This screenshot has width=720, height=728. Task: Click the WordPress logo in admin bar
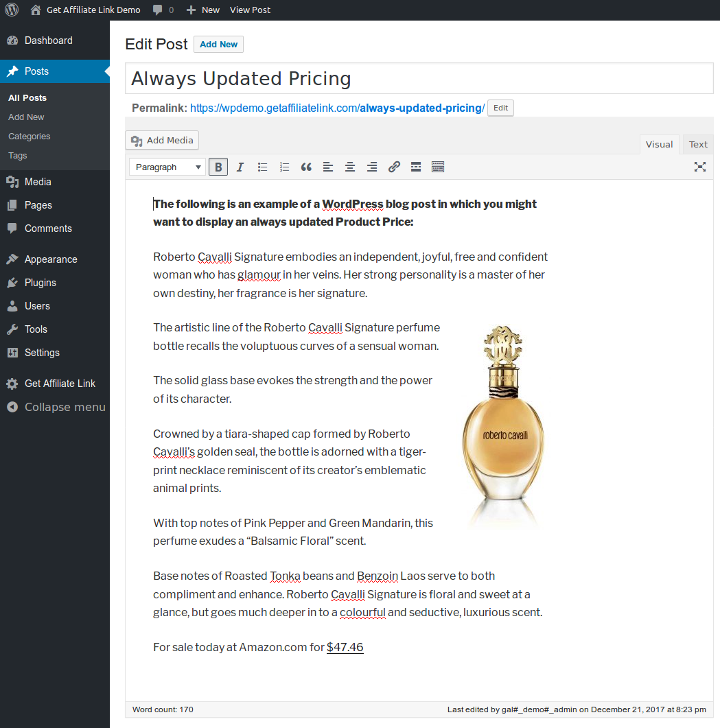coord(12,10)
